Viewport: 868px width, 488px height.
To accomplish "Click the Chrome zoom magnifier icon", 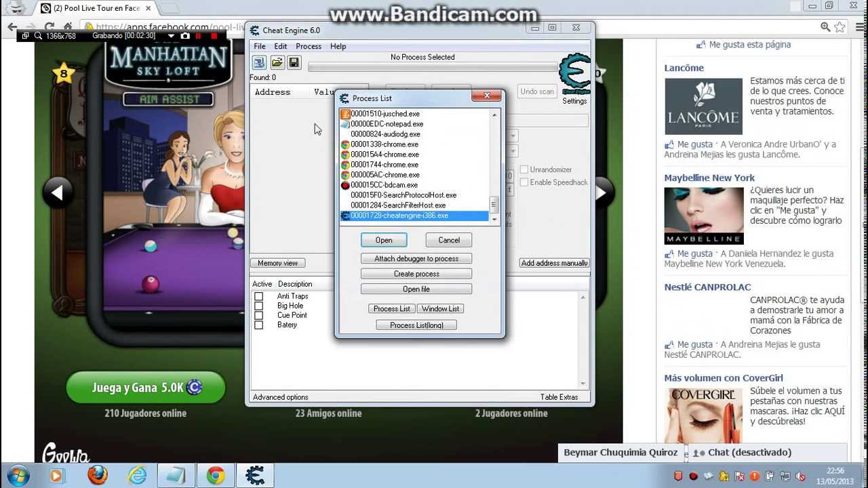I will tap(825, 27).
